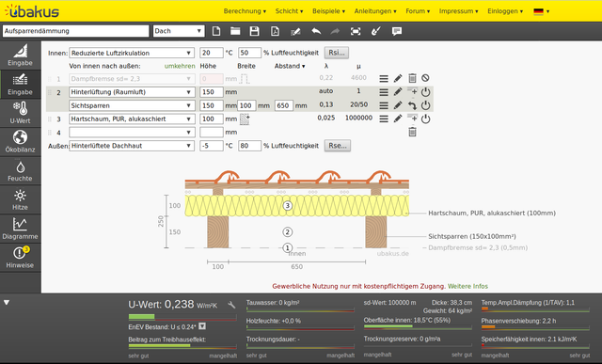
Task: Edit Sichtsparren material with pencil icon
Action: pos(398,105)
